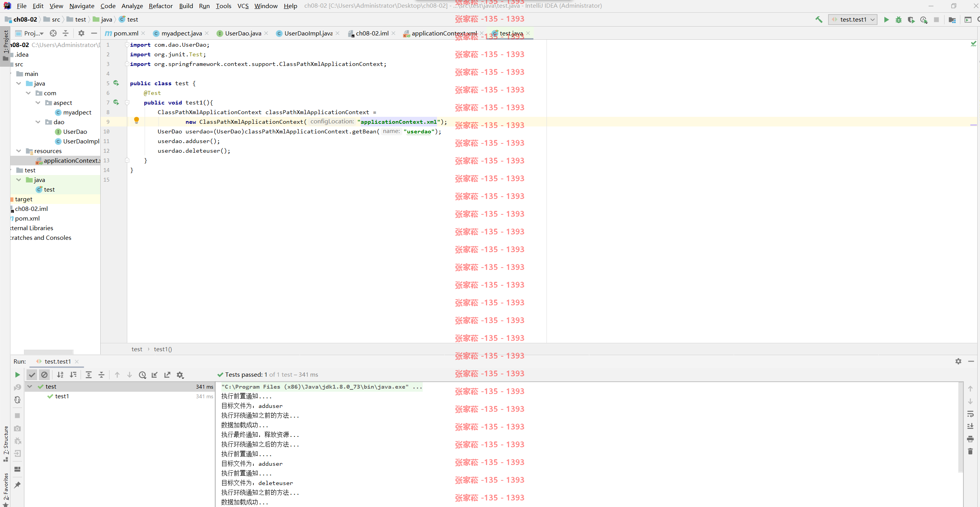Expand all test results

click(89, 375)
